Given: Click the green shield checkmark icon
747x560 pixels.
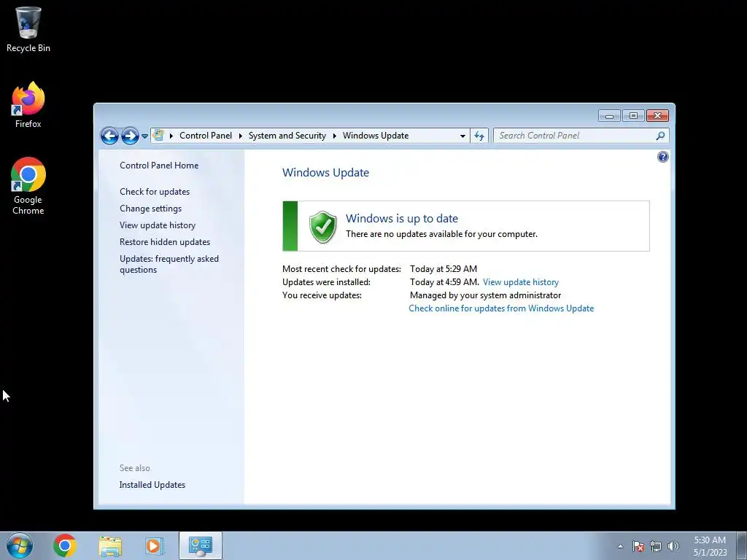Looking at the screenshot, I should pyautogui.click(x=322, y=227).
